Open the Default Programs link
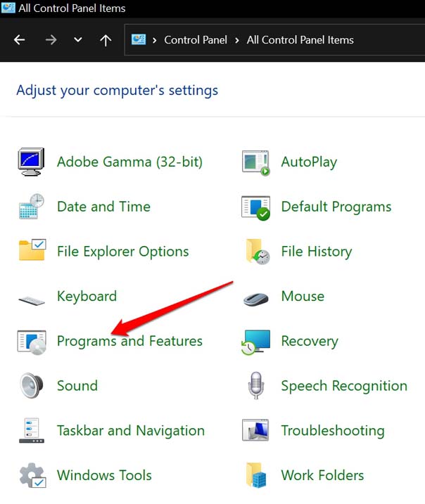Viewport: 425px width, 504px height. (336, 207)
